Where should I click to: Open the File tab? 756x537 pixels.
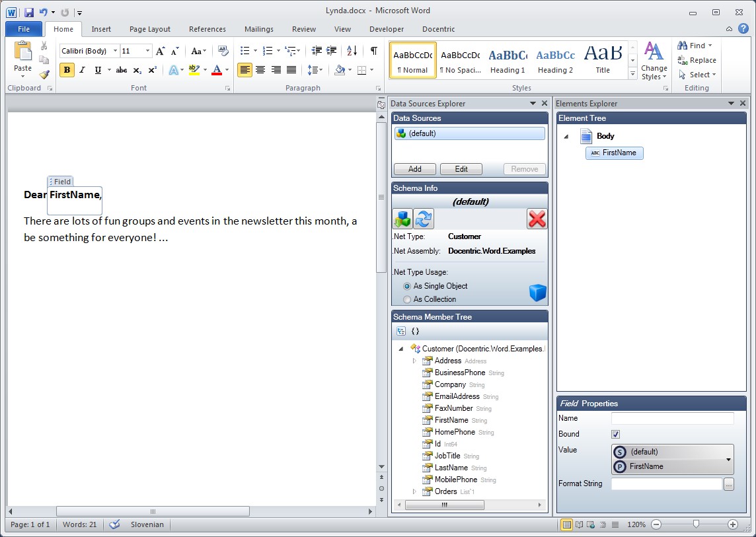[24, 29]
